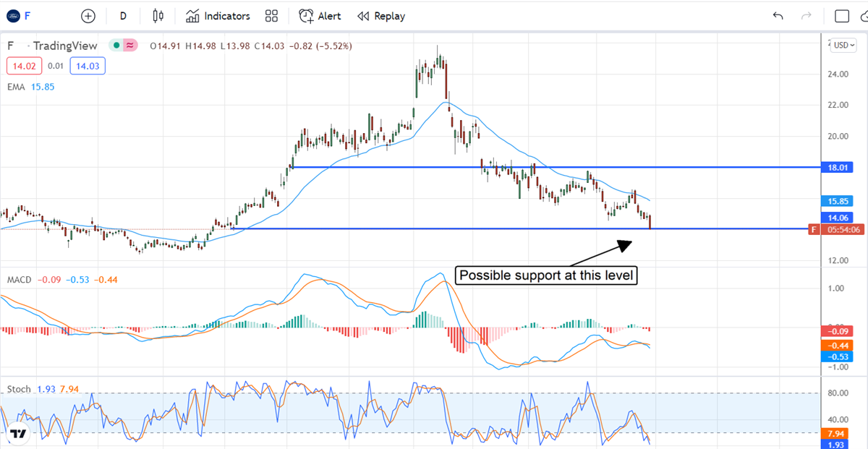Click the blue 14.03 buy price button
This screenshot has width=868, height=449.
(x=88, y=67)
